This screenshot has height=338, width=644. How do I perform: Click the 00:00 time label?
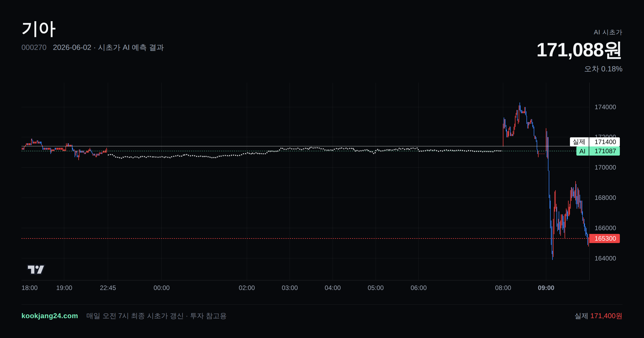(x=162, y=288)
